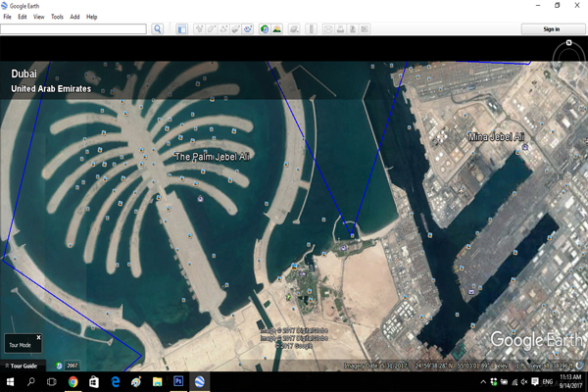Click The Palm Jebel Ali label
This screenshot has width=588, height=392.
coord(213,157)
